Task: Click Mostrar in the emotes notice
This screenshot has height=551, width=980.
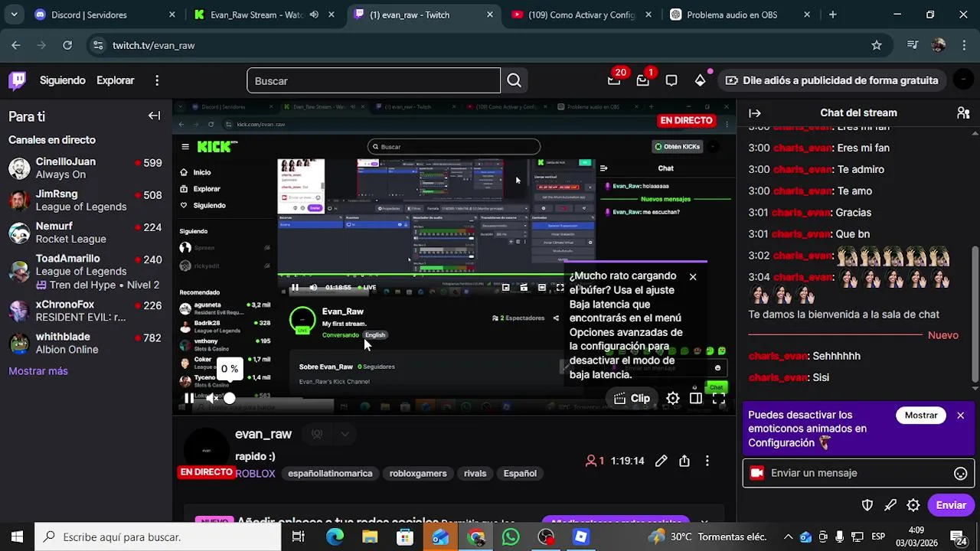Action: pos(921,416)
